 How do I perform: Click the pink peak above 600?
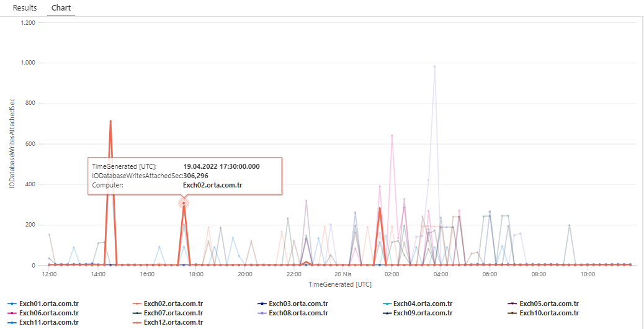tap(392, 135)
